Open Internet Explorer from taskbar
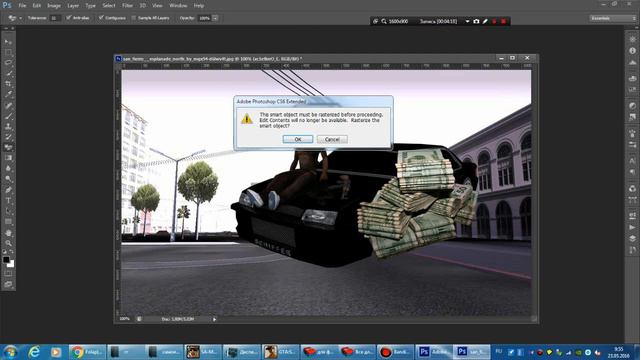Screen dimensions: 640x360 tap(34, 352)
